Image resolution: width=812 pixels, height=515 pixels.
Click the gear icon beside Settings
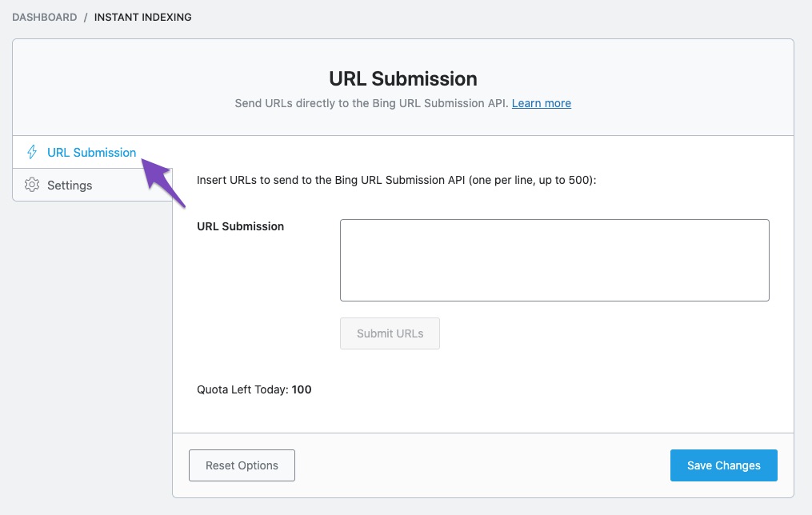click(x=32, y=186)
